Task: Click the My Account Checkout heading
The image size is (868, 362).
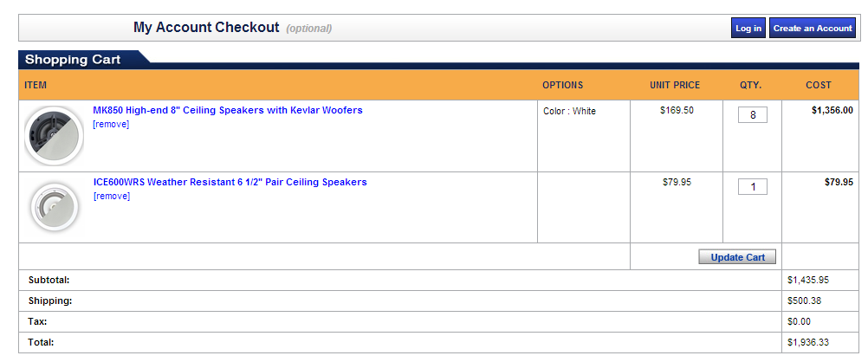Action: 206,28
